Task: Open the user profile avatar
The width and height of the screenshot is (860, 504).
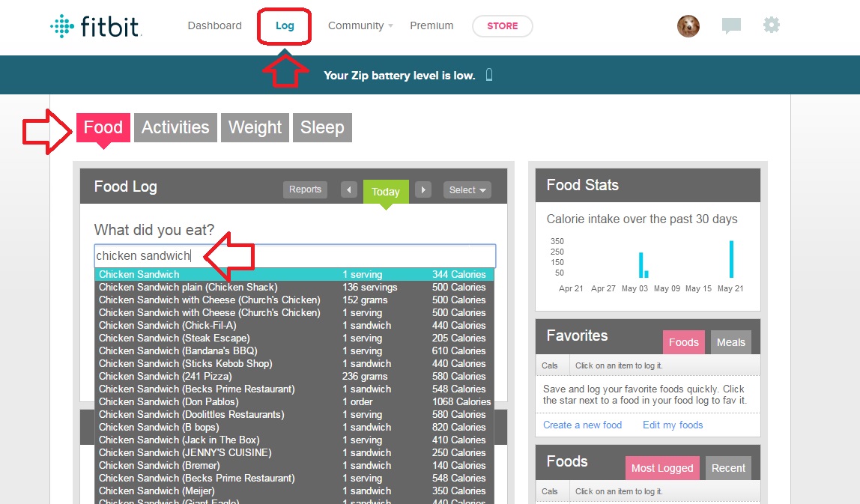Action: [x=688, y=26]
